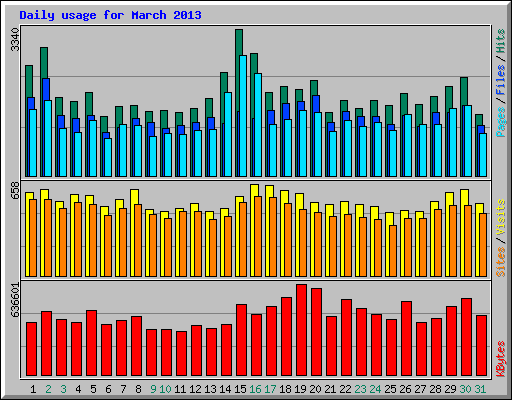This screenshot has width=512, height=400.
Task: Click the orange Sites bar for day 25
Action: (393, 251)
